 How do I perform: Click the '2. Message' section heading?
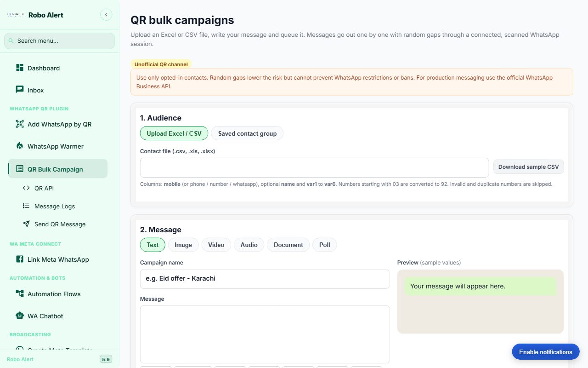(161, 230)
